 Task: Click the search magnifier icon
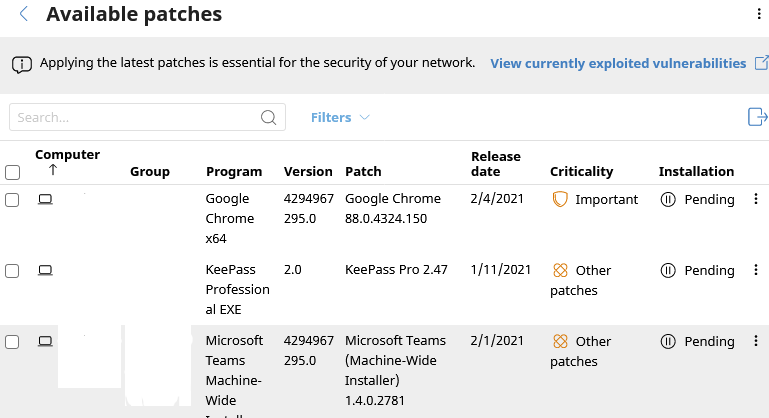click(268, 117)
